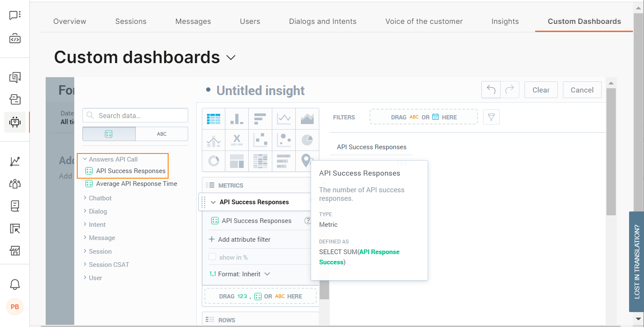
Task: Open the analytics chart icon in sidebar
Action: (x=15, y=161)
